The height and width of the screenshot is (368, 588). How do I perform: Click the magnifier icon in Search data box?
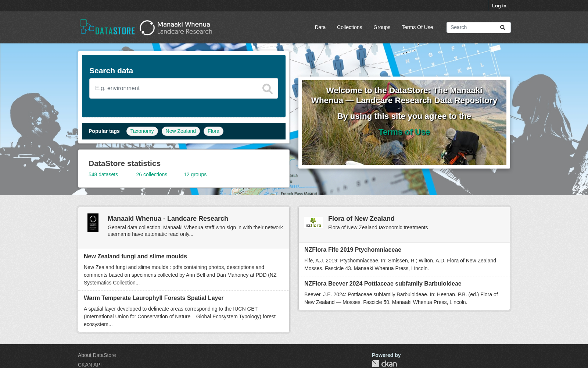click(x=267, y=88)
